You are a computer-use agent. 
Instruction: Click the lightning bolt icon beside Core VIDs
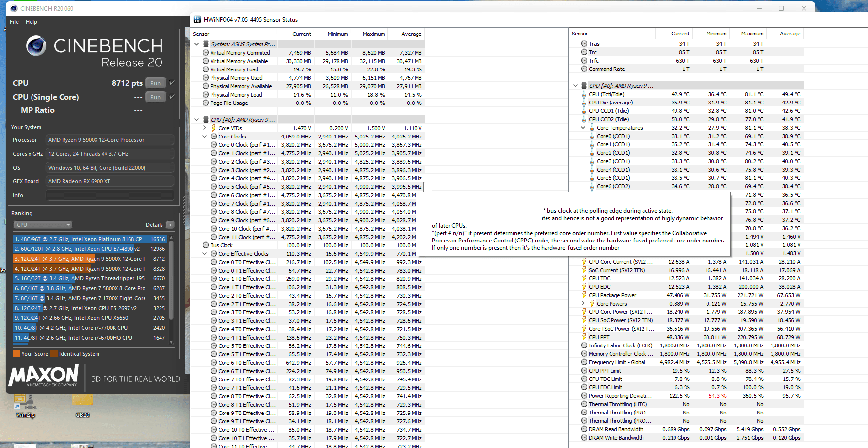click(214, 128)
